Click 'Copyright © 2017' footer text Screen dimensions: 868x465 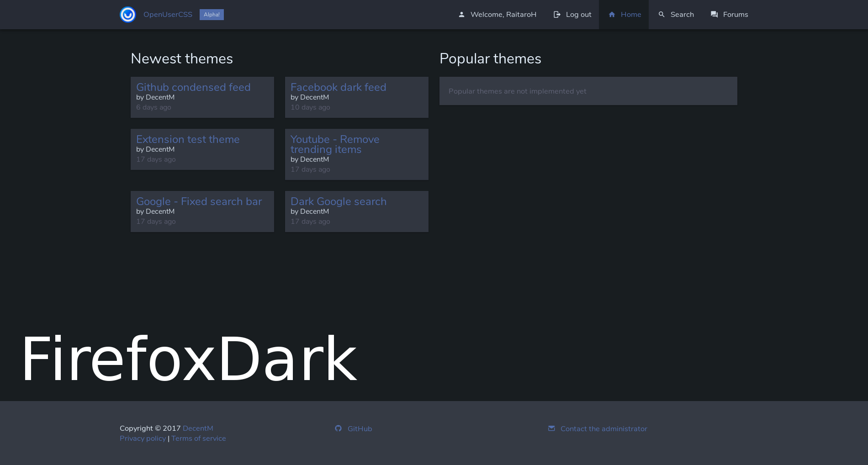150,428
